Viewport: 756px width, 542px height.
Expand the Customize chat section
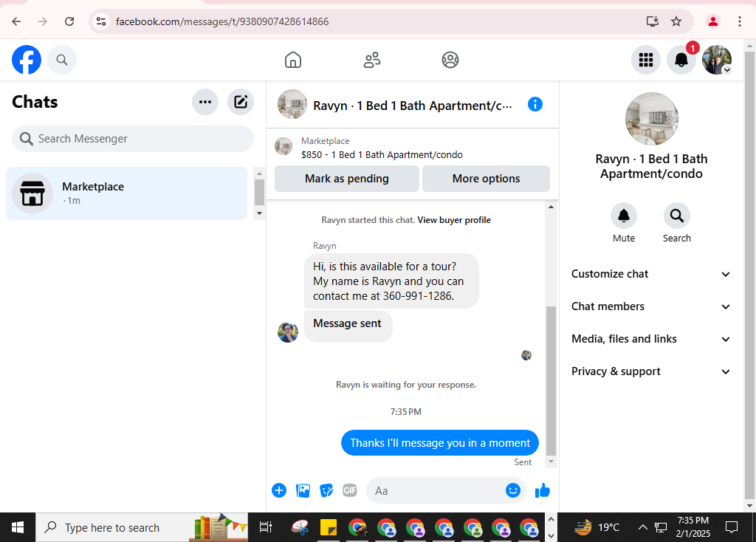(651, 274)
